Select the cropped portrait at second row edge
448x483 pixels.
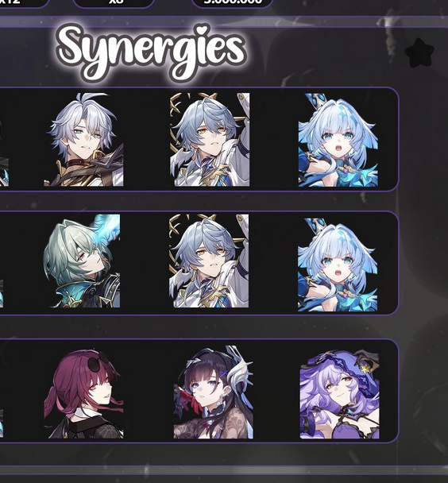pyautogui.click(x=2, y=294)
